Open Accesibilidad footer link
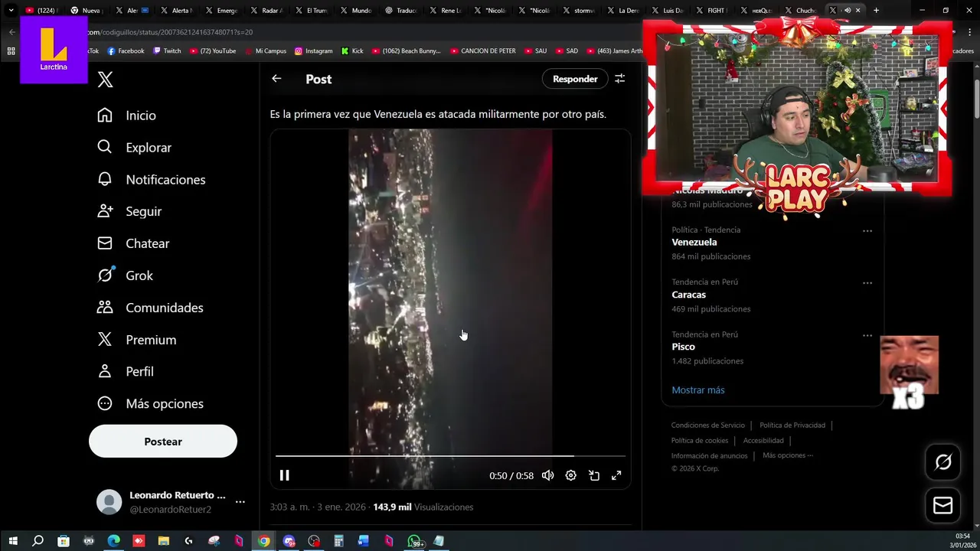980x551 pixels. 763,440
